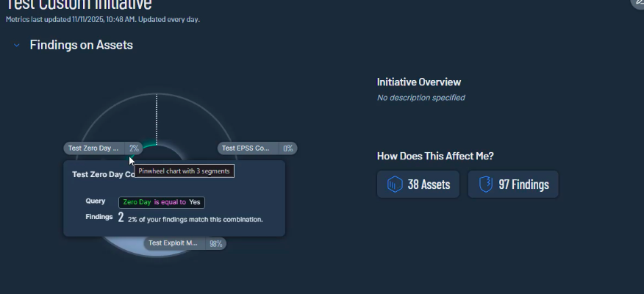Image resolution: width=644 pixels, height=294 pixels.
Task: Click the shield icon beside 97 Findings
Action: 485,184
